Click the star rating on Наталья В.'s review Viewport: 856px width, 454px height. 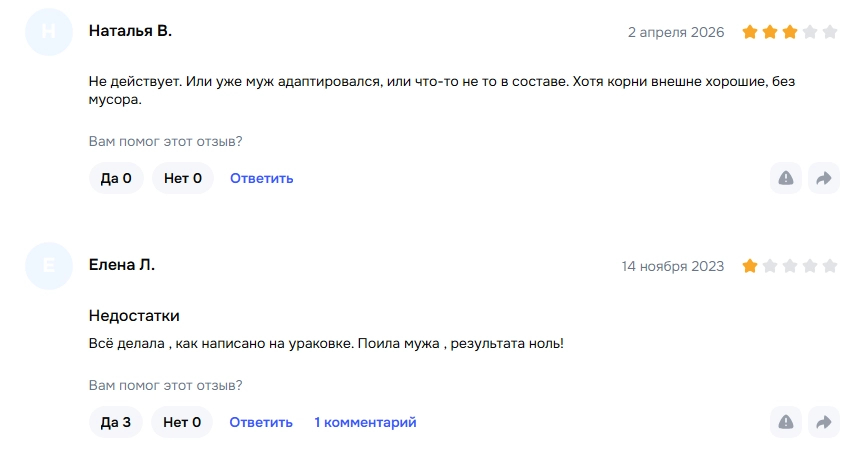pyautogui.click(x=789, y=32)
